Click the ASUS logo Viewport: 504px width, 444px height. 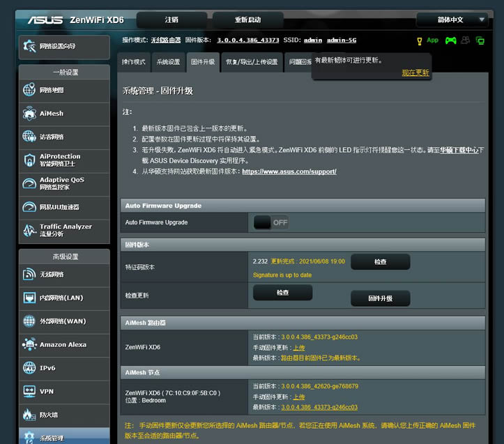pos(45,20)
